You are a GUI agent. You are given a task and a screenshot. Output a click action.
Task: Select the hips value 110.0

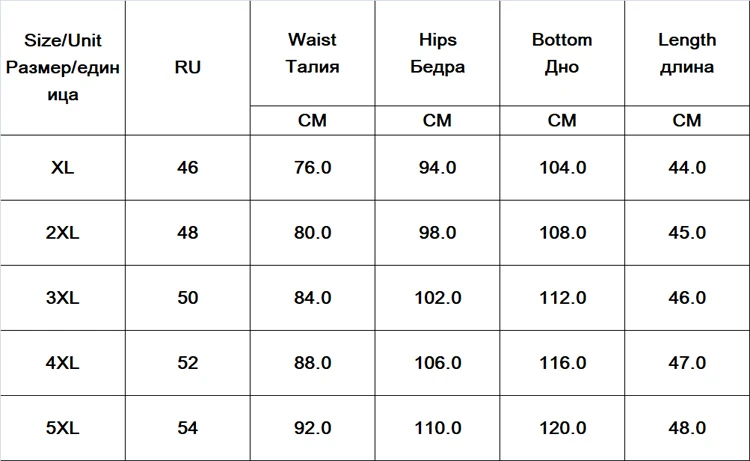pos(437,428)
